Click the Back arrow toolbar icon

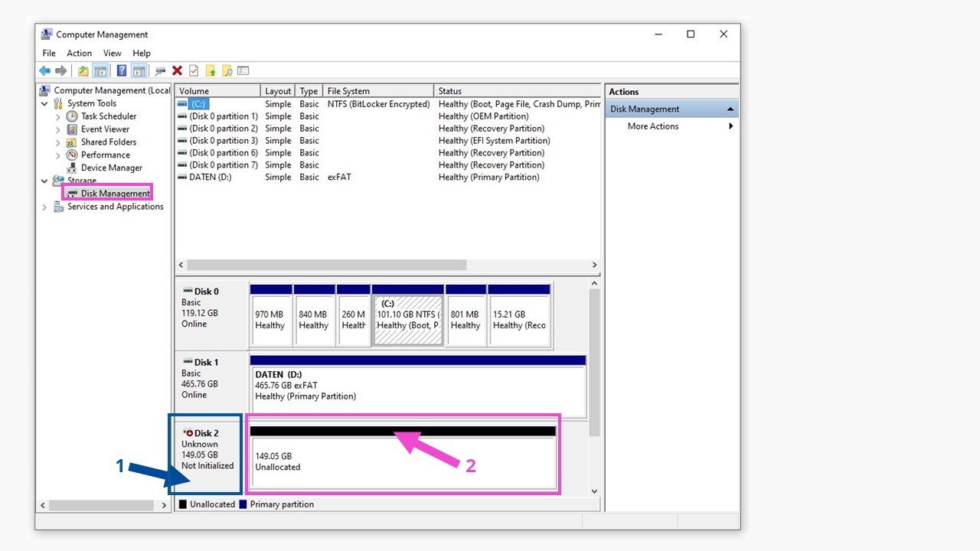[44, 70]
